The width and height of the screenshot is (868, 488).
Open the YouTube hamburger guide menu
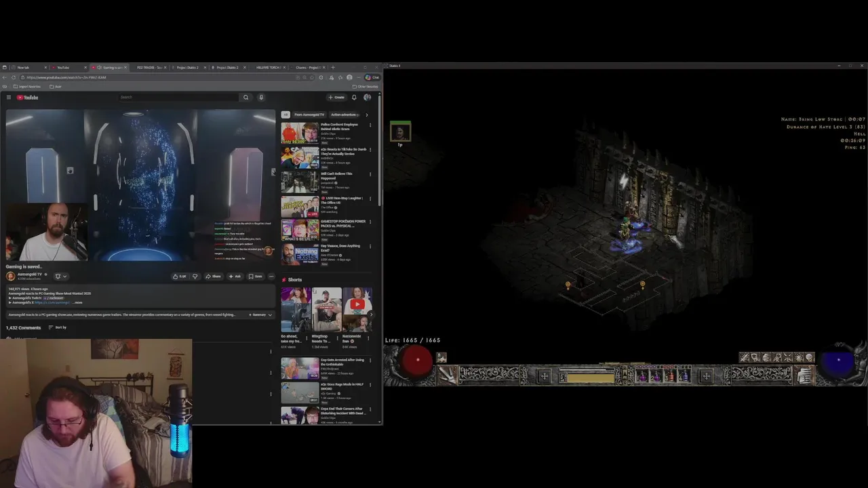pos(9,98)
